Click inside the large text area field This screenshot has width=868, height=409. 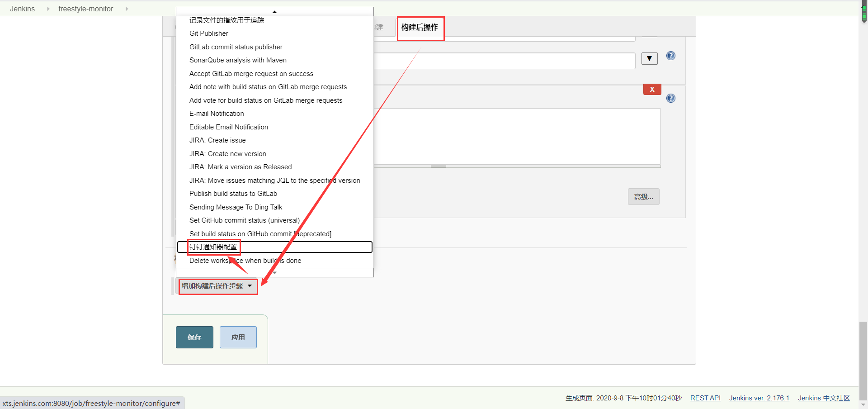pyautogui.click(x=517, y=136)
